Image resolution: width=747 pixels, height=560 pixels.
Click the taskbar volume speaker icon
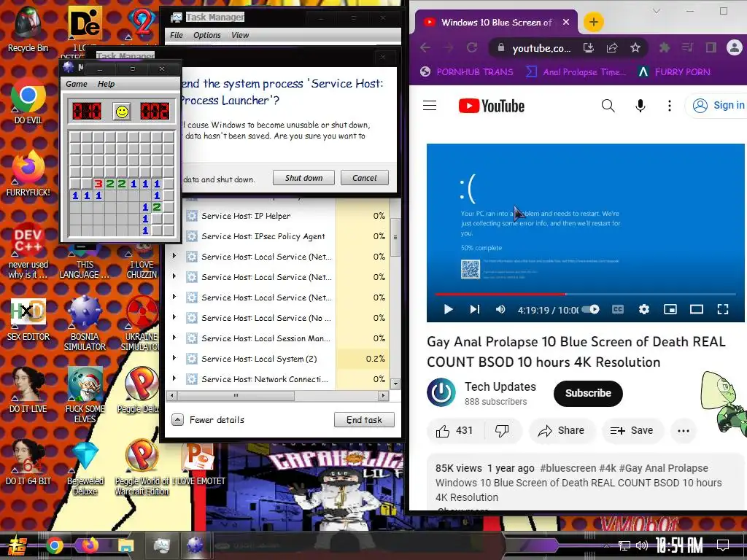click(641, 545)
